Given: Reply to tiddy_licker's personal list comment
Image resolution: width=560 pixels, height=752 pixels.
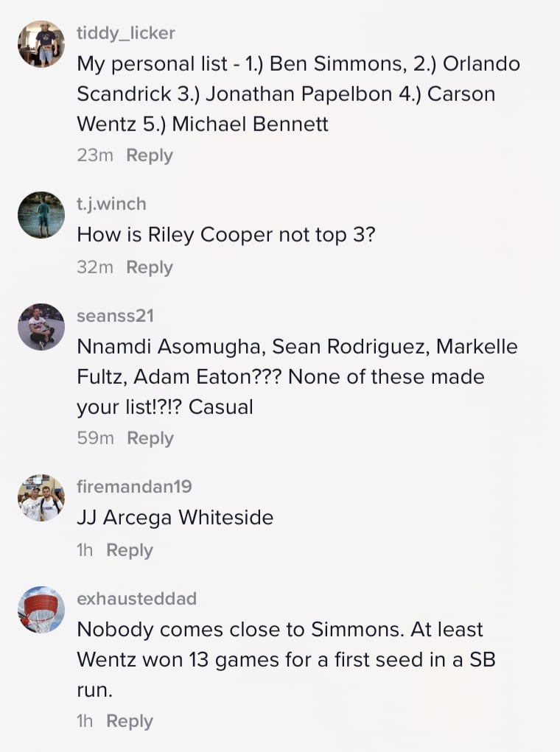Looking at the screenshot, I should click(150, 155).
